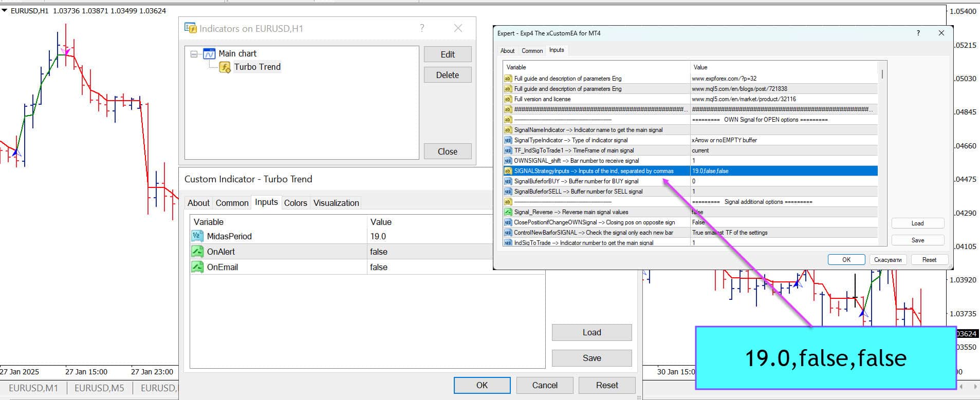Screen dimensions: 980x400
Task: Switch to Common tab in Expert dialog
Action: pos(532,50)
